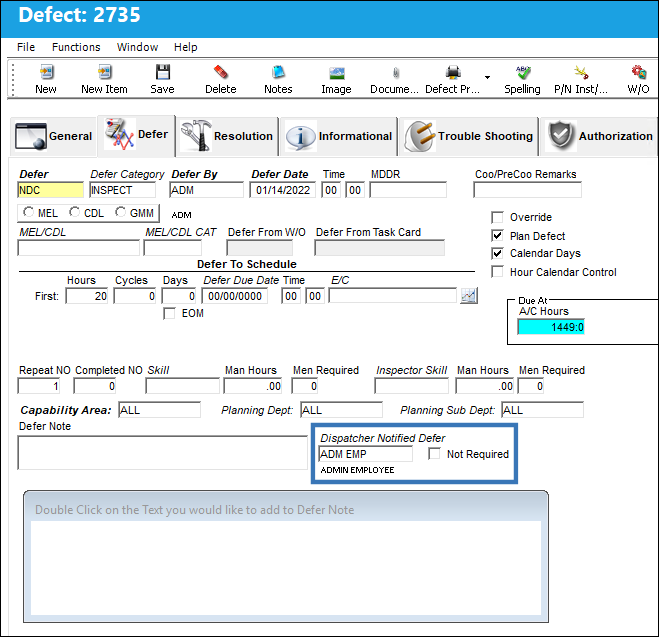Click the Defer field containing NDC

click(50, 190)
